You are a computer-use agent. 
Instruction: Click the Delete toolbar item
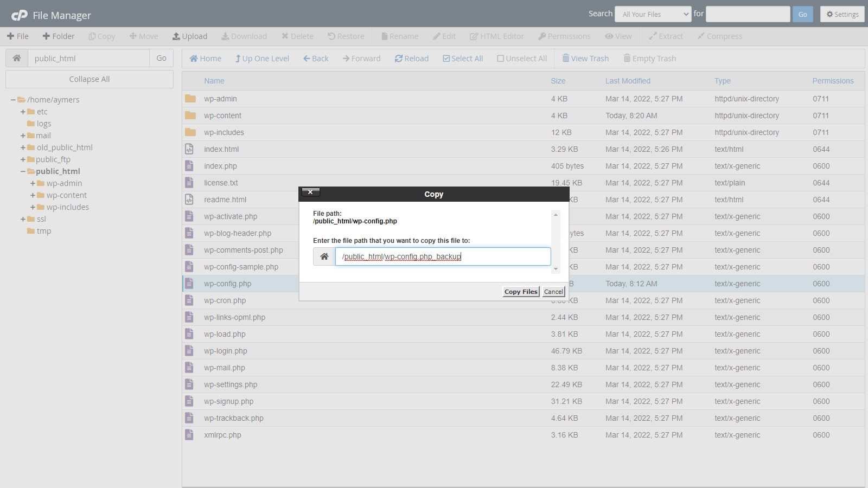click(x=297, y=36)
